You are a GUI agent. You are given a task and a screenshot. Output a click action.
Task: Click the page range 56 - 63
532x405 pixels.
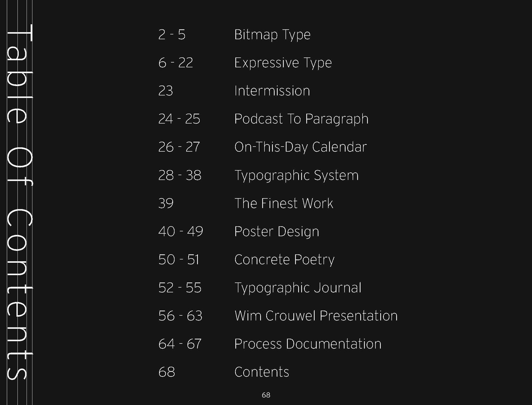click(x=180, y=316)
